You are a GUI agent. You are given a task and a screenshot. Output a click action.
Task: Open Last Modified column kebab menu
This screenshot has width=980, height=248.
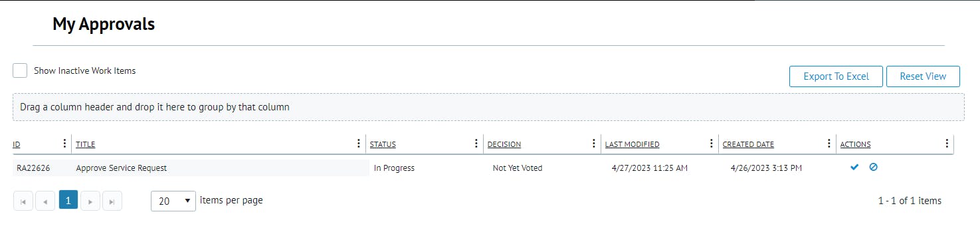click(711, 144)
